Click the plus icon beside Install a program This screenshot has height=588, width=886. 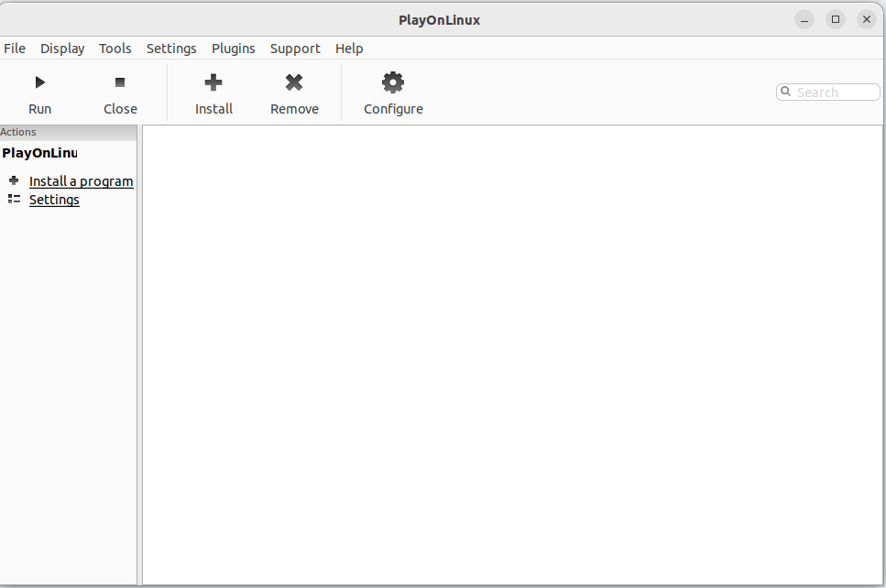click(14, 180)
